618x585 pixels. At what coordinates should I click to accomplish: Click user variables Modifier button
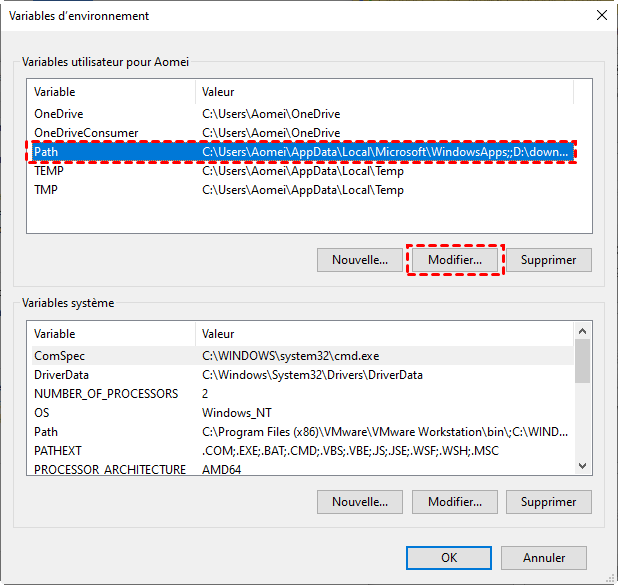pyautogui.click(x=455, y=260)
